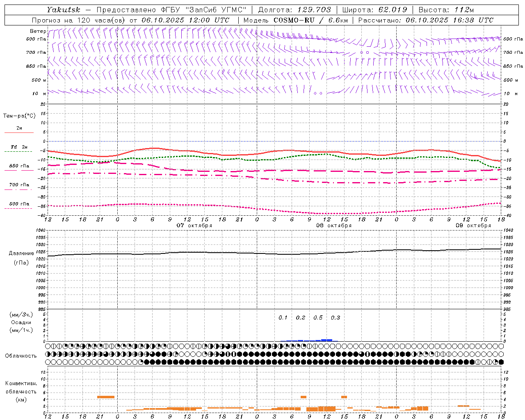Click the 700 гПа temperature legend entry
The image size is (525, 420).
(19, 185)
